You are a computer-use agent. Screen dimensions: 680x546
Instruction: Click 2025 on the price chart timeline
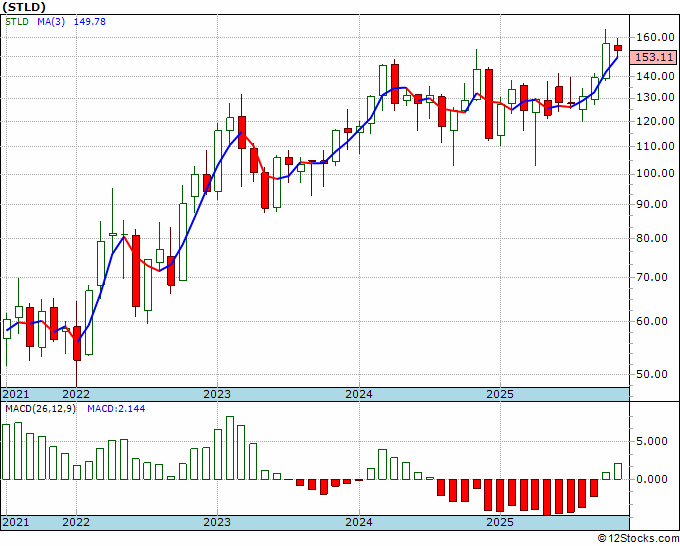pos(500,395)
